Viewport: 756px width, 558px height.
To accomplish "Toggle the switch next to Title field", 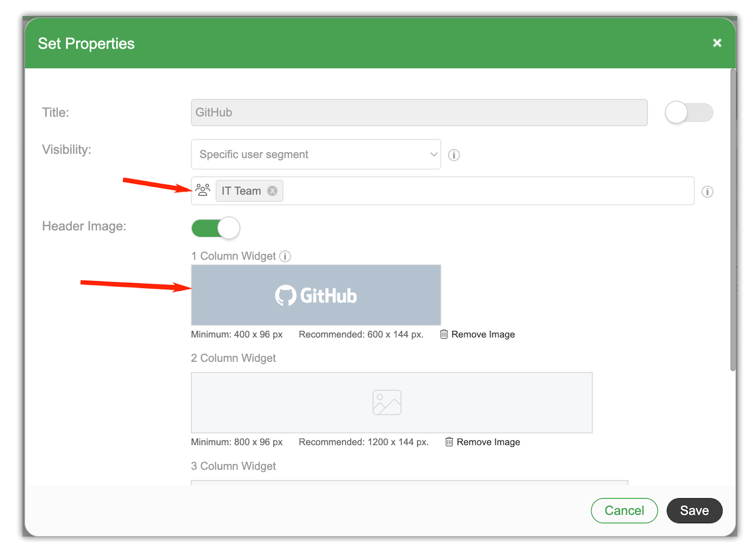I will coord(689,113).
